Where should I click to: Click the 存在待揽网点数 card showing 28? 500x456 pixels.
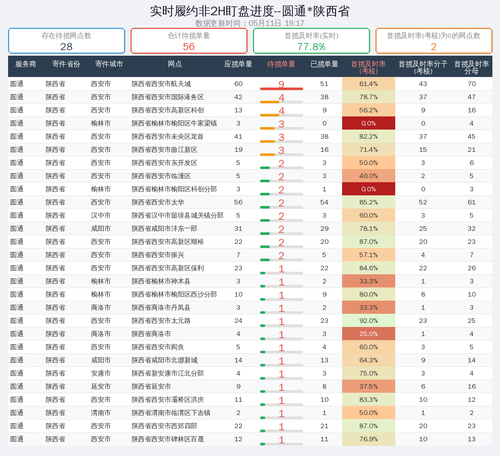66,41
